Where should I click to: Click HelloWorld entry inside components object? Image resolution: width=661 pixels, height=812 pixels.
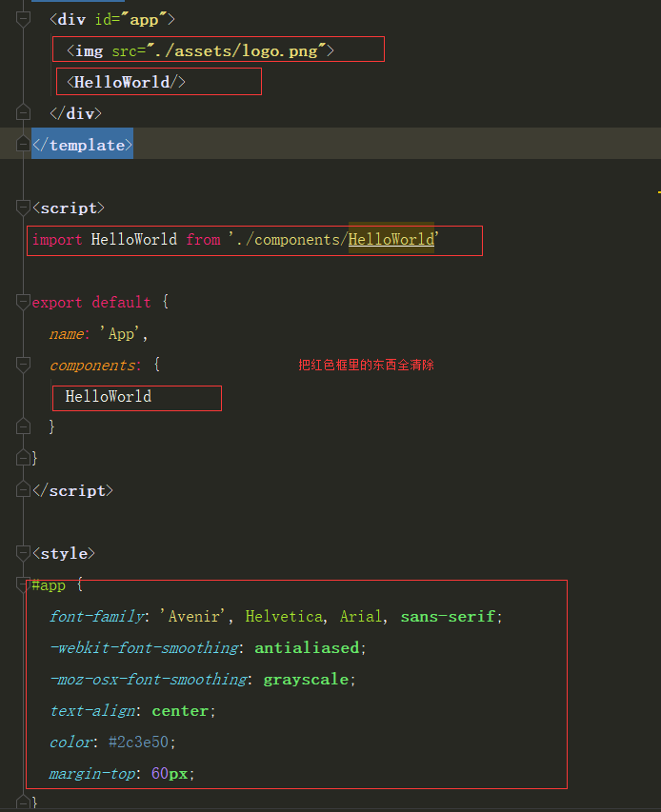(x=109, y=397)
